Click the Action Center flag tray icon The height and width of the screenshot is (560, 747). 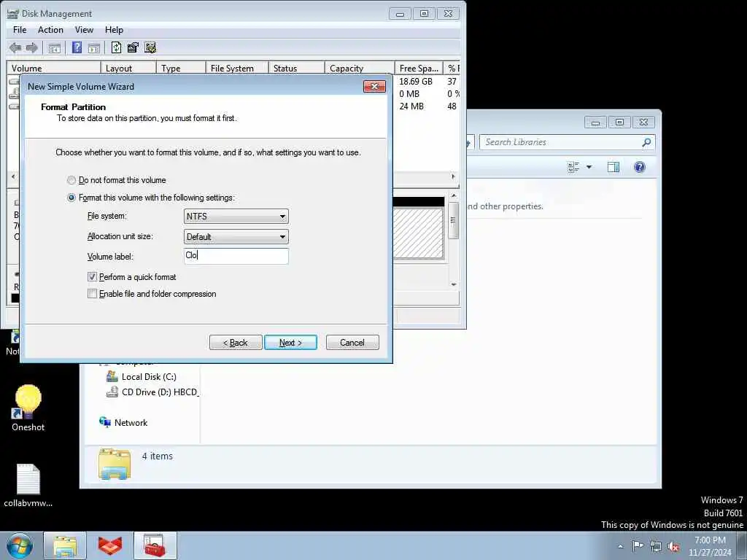638,545
